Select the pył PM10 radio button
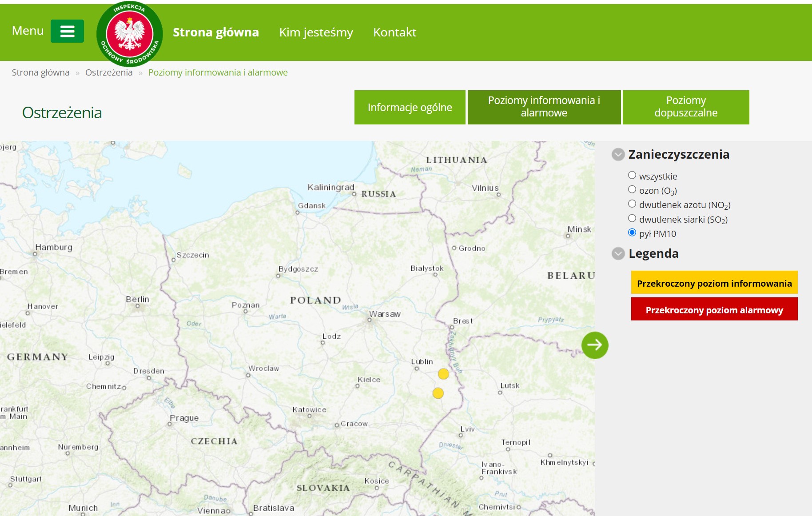The image size is (812, 516). coord(632,232)
